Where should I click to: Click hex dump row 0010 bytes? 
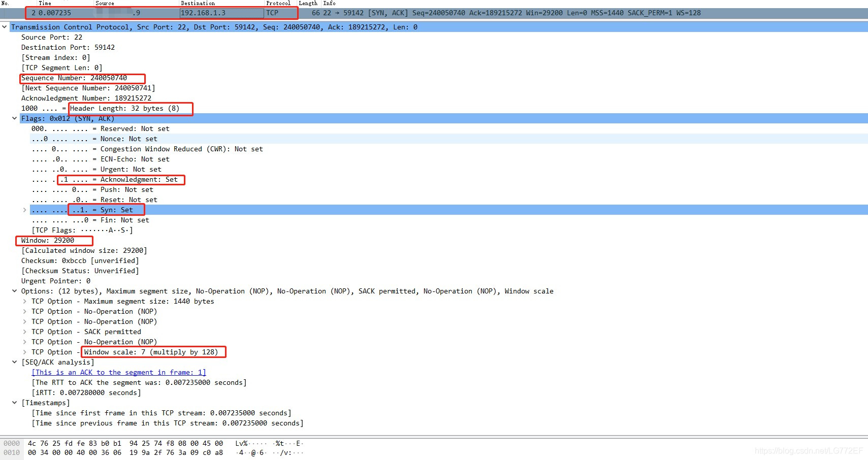tap(125, 452)
